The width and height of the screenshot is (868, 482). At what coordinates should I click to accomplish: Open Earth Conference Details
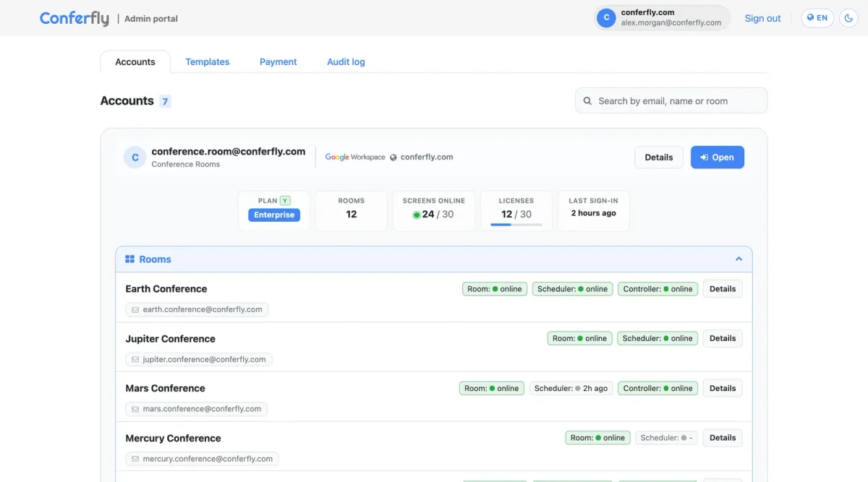(723, 288)
